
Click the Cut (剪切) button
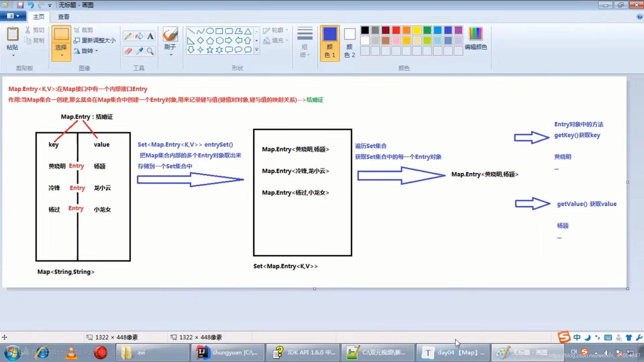[35, 30]
